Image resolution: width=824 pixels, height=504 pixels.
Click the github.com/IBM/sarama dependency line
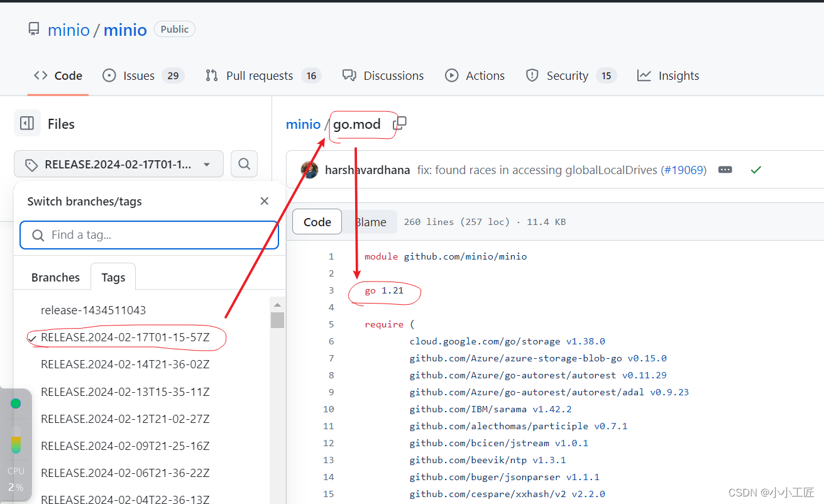point(491,409)
